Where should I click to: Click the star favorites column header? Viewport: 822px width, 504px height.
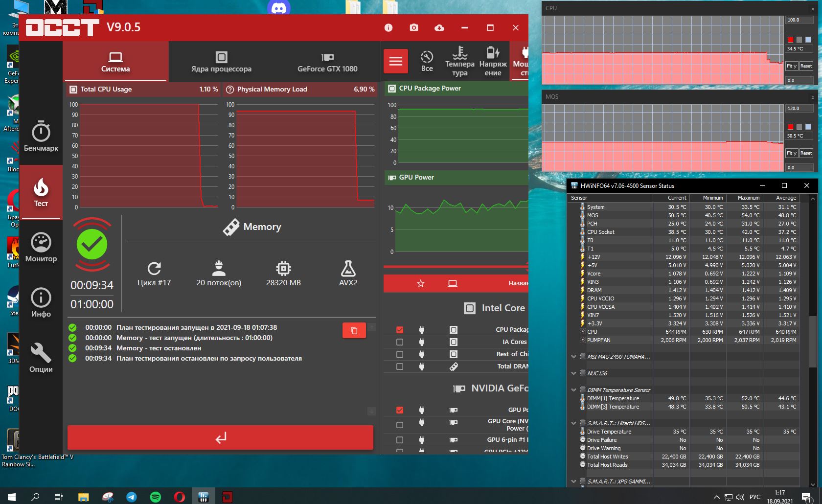[420, 283]
